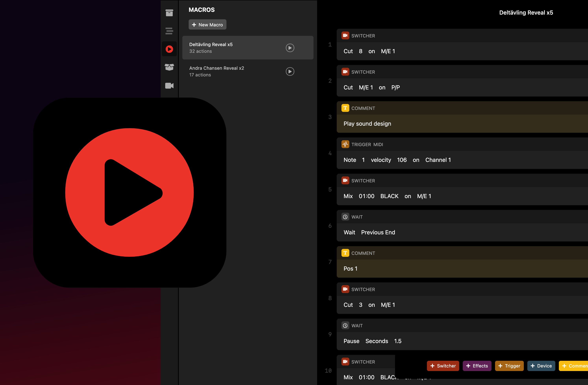Image resolution: width=588 pixels, height=385 pixels.
Task: Click the Comment icon on action 7
Action: 345,253
